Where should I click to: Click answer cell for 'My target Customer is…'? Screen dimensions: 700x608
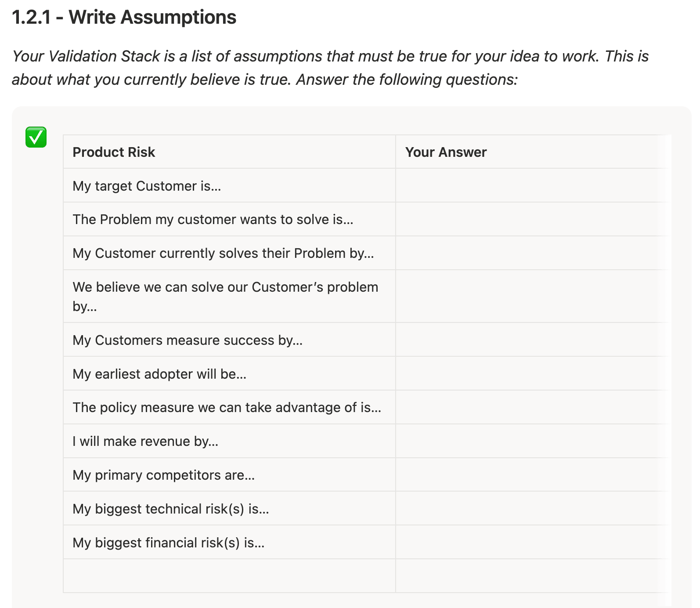click(x=533, y=186)
